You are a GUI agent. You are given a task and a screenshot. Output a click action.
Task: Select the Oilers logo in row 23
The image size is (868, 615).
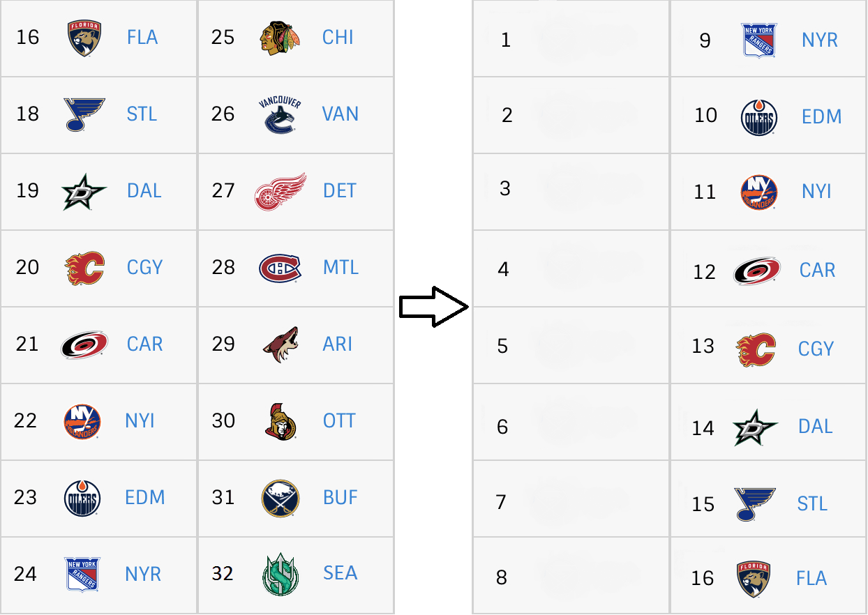tap(82, 498)
